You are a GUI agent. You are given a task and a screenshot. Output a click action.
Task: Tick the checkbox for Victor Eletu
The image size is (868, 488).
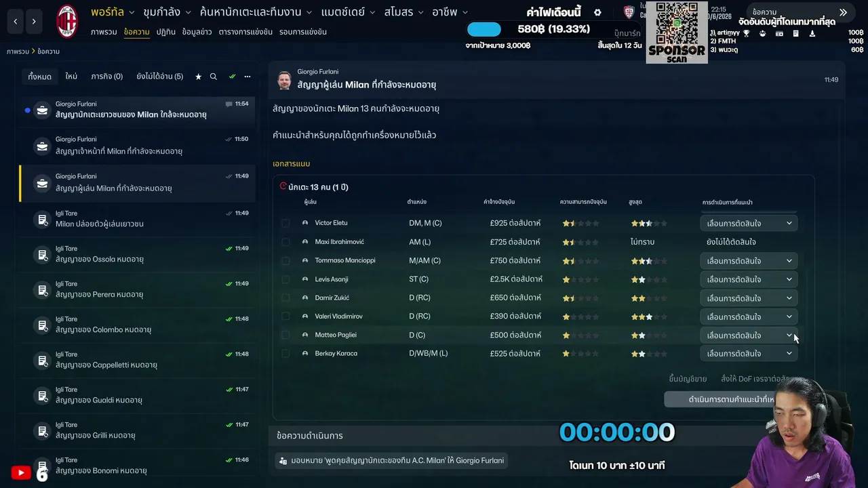pyautogui.click(x=285, y=223)
